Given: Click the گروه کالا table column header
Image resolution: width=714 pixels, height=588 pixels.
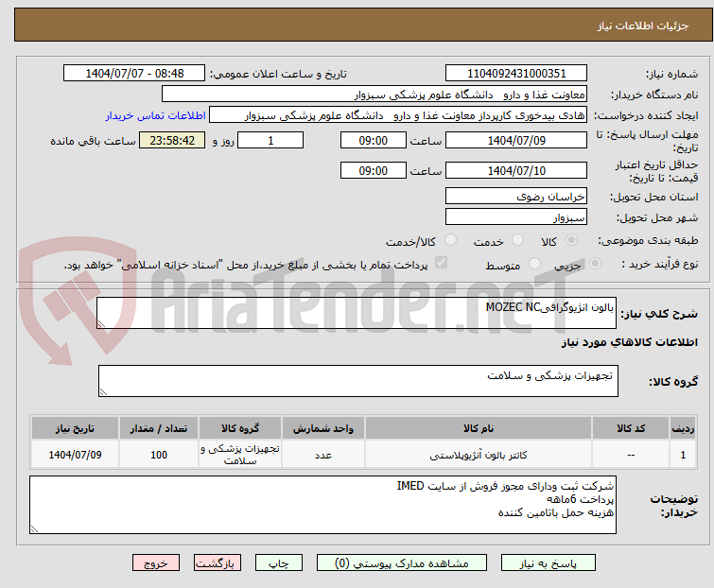Looking at the screenshot, I should (x=240, y=428).
